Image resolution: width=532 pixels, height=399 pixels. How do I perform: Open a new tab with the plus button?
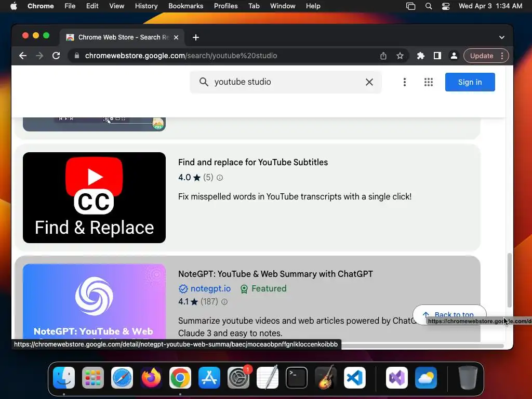click(x=196, y=37)
